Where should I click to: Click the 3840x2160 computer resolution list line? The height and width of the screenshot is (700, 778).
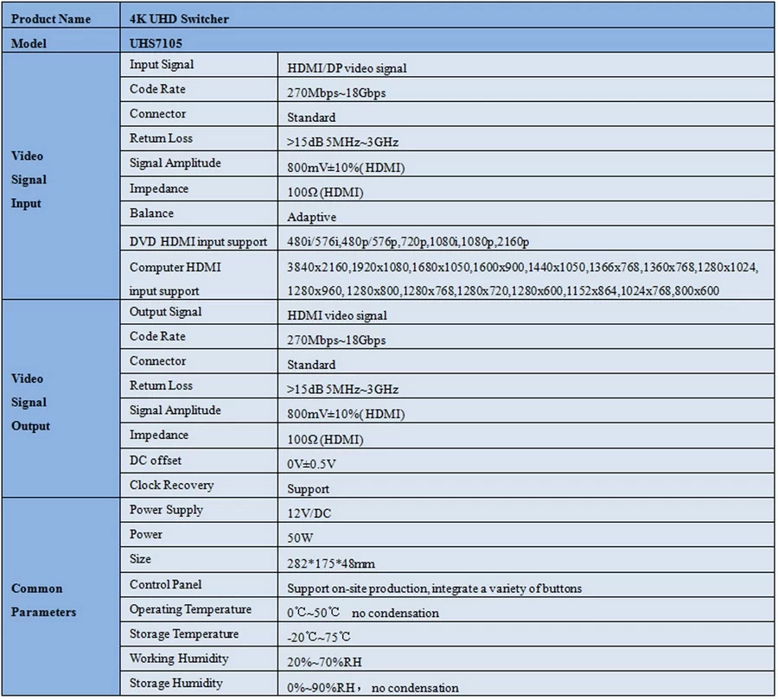(522, 268)
